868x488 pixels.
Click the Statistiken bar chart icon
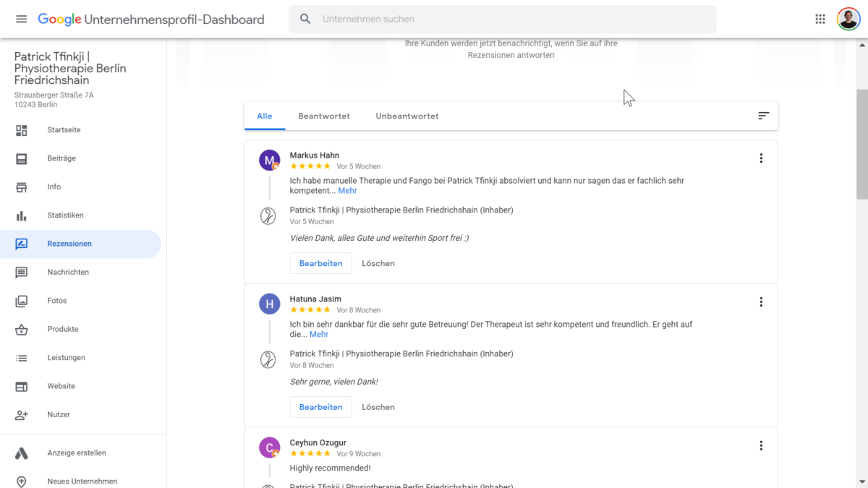tap(22, 215)
